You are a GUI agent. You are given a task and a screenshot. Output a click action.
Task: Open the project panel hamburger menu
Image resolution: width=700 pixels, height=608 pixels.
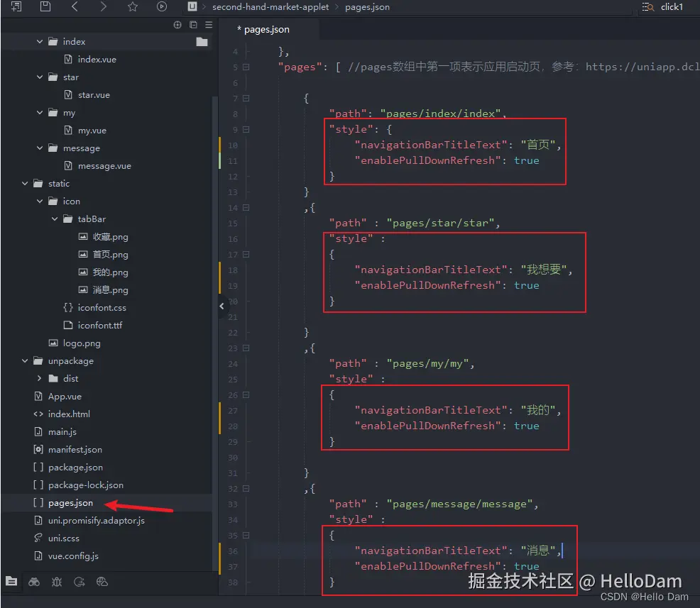coord(209,25)
